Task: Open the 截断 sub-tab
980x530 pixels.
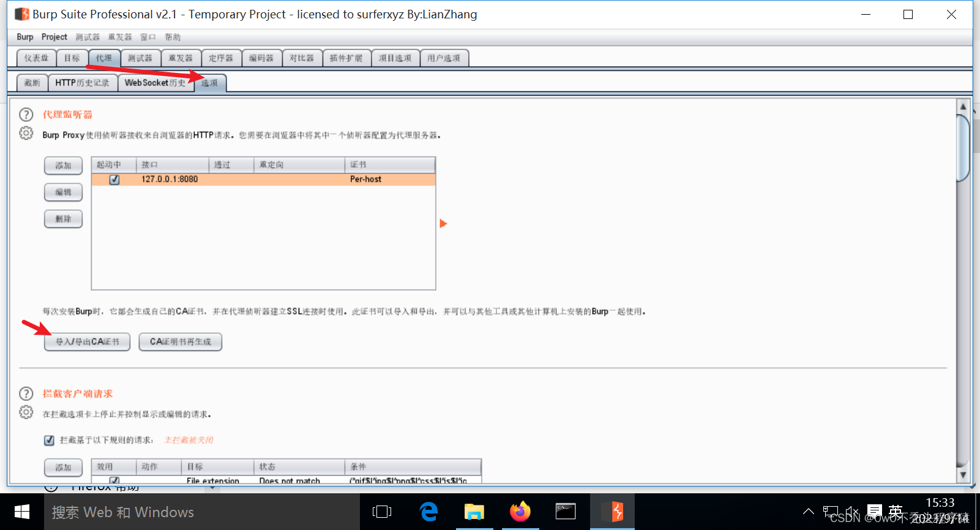Action: [32, 83]
